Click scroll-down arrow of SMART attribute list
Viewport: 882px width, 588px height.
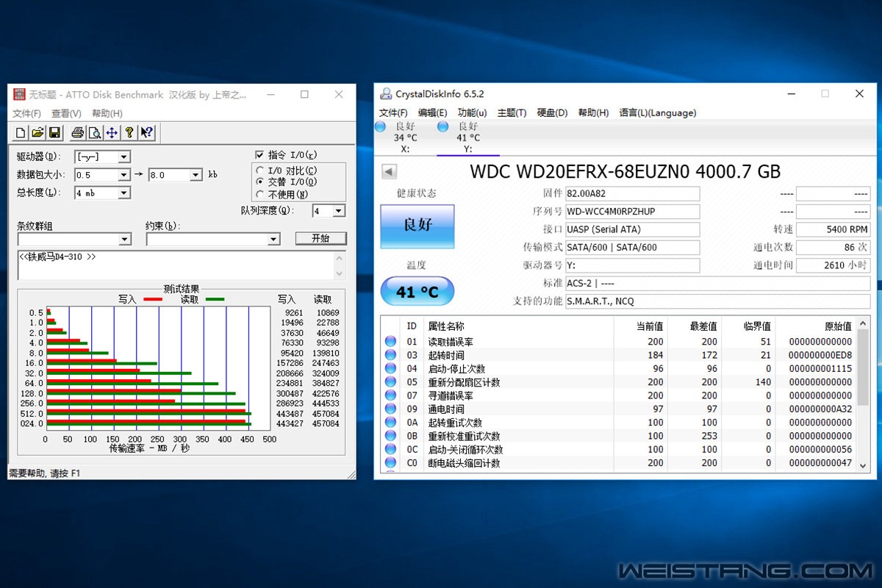click(864, 465)
